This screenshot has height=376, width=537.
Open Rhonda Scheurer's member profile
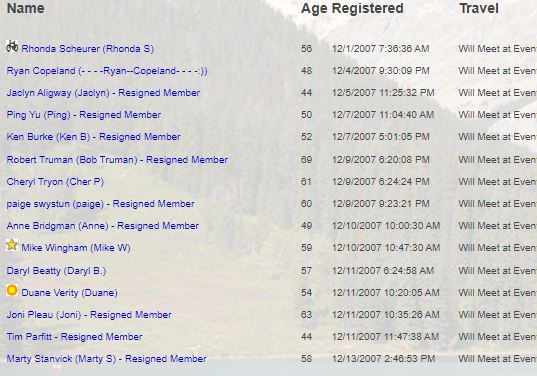pos(87,49)
